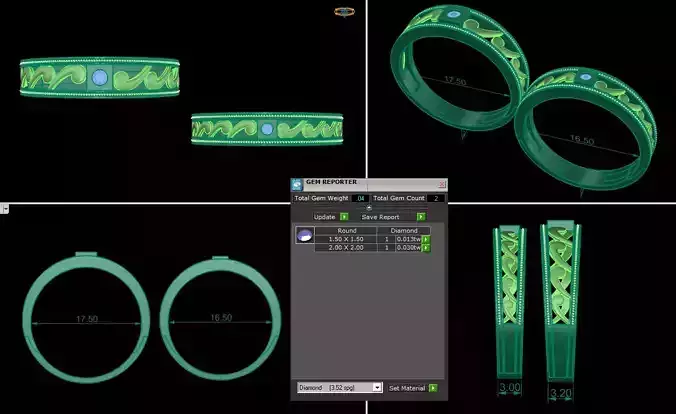Click the 16.50 dimension in perspective view
676x414 pixels.
click(x=582, y=139)
